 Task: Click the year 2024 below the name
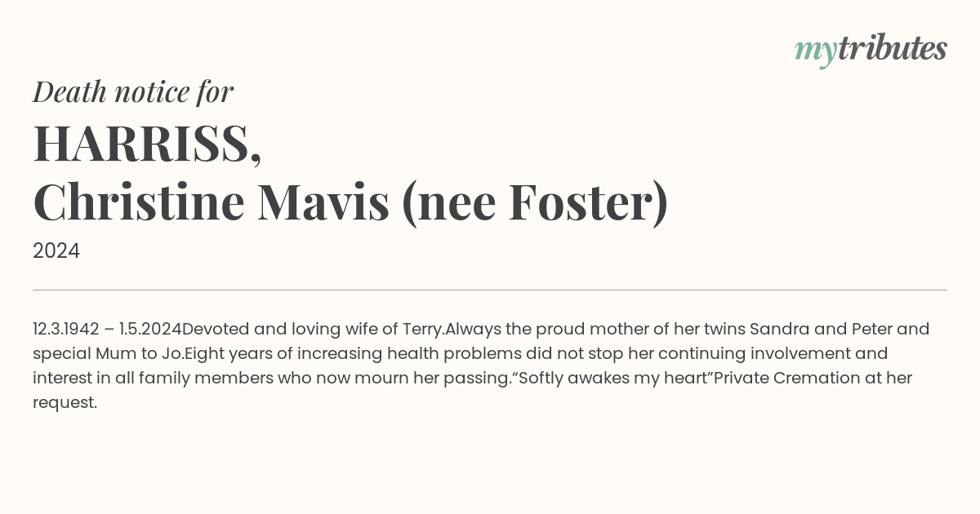[x=56, y=251]
